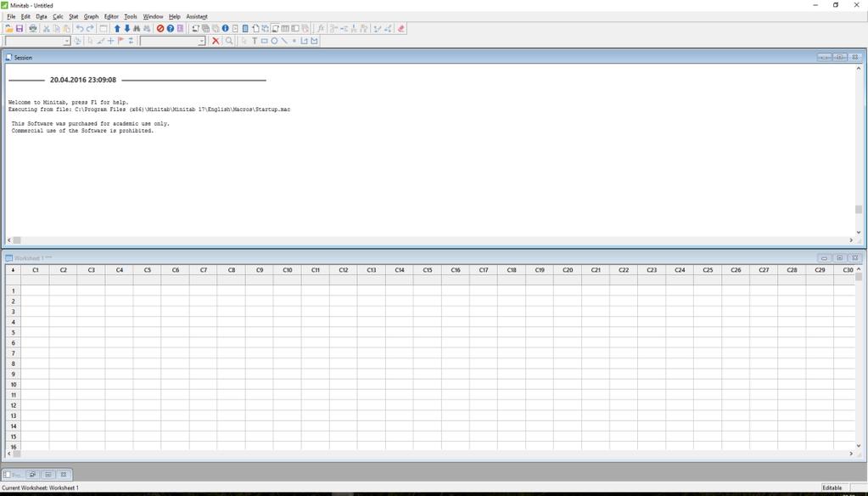
Task: Click the 'Current Worksheet: Worksheet 1' status text
Action: [x=41, y=488]
